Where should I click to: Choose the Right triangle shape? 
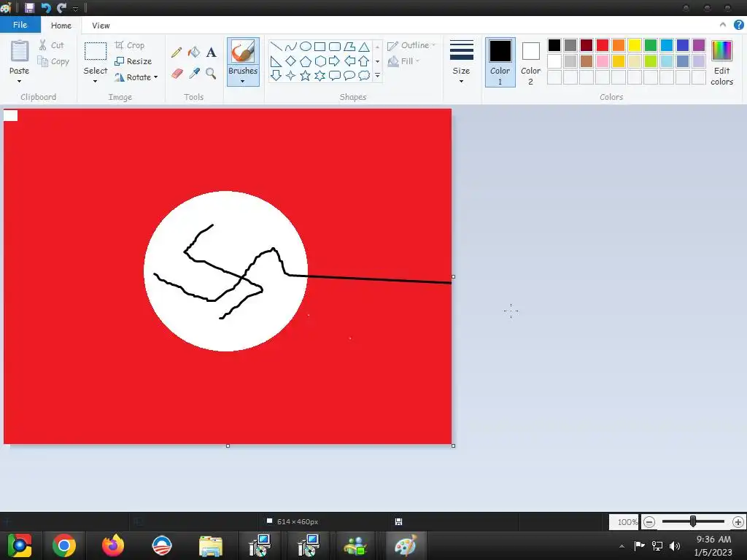click(x=276, y=61)
